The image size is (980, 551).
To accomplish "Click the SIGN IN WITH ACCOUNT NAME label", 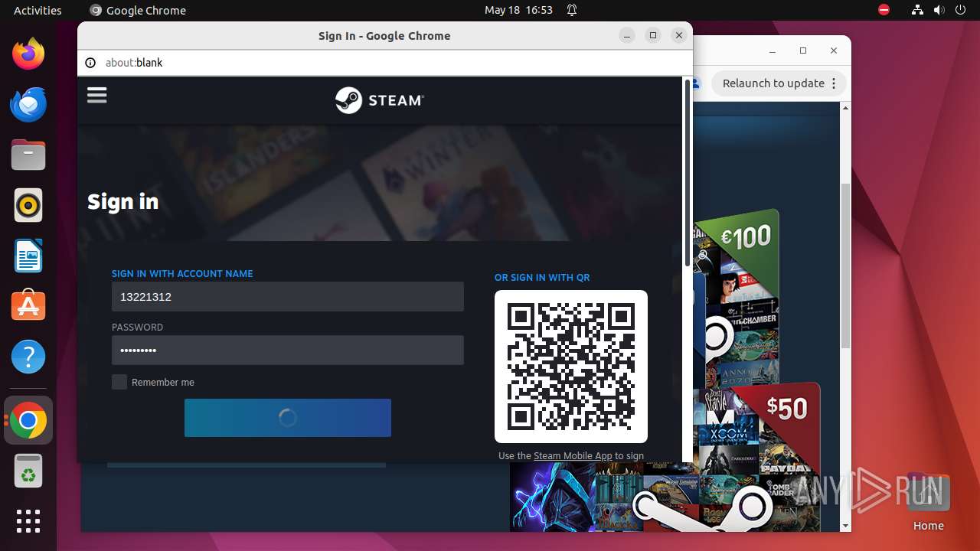I will (x=182, y=274).
